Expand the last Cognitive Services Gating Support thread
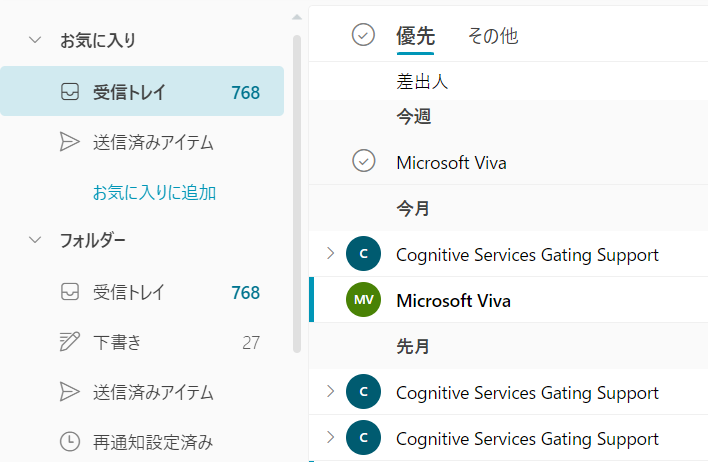Viewport: 708px width, 462px height. coord(331,437)
